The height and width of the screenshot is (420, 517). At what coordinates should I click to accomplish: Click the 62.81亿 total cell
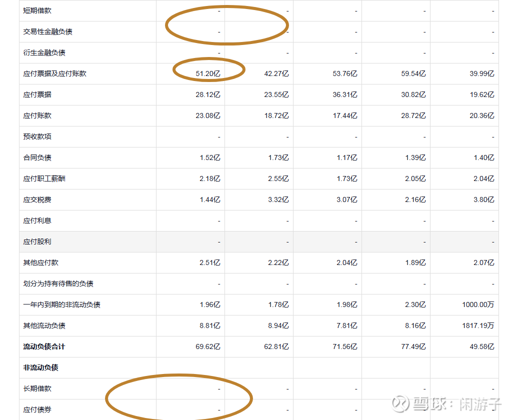[276, 347]
